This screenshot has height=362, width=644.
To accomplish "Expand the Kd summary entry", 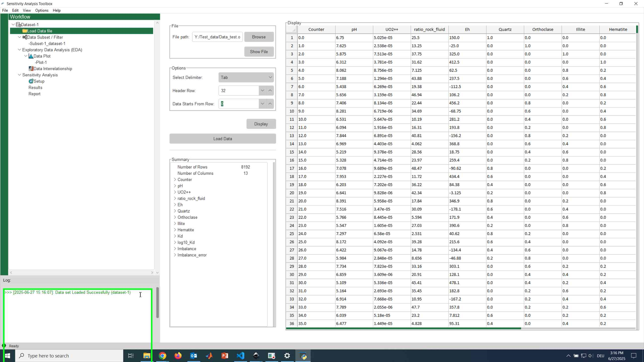I will pyautogui.click(x=175, y=236).
